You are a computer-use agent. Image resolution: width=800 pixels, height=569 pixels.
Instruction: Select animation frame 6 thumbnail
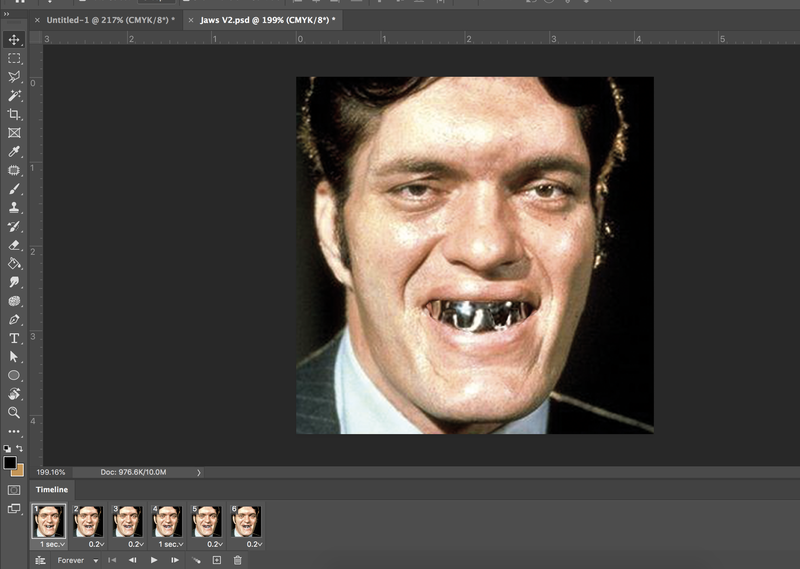(x=246, y=521)
